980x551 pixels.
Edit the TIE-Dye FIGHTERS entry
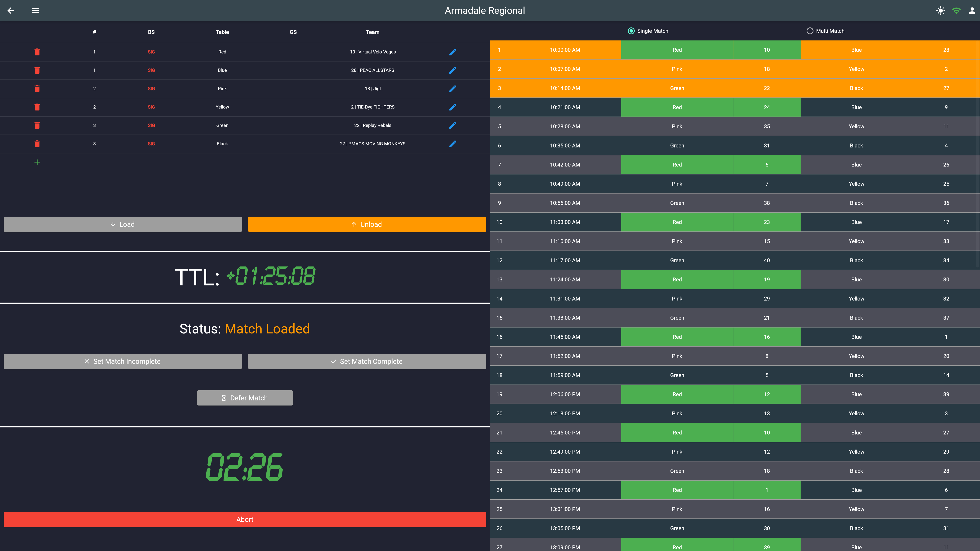452,107
